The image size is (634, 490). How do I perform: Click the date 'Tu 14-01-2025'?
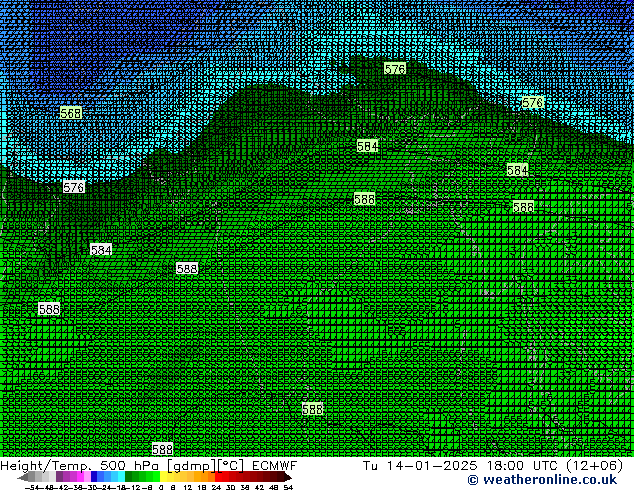420,466
